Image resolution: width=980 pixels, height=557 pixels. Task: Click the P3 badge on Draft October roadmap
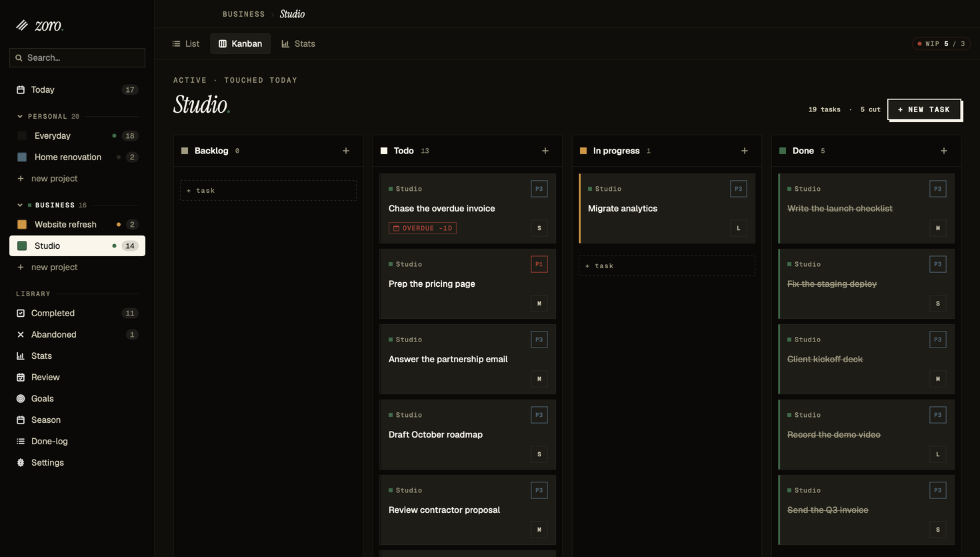[x=539, y=415]
